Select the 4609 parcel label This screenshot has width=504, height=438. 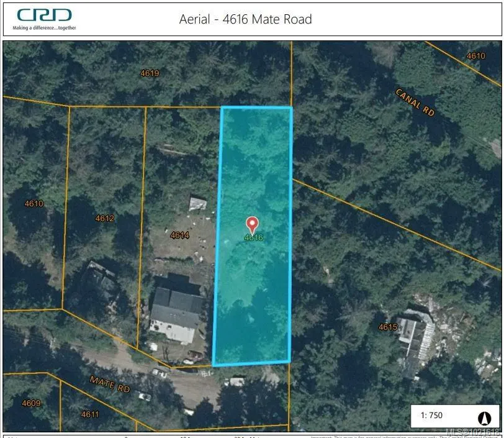[x=31, y=403]
